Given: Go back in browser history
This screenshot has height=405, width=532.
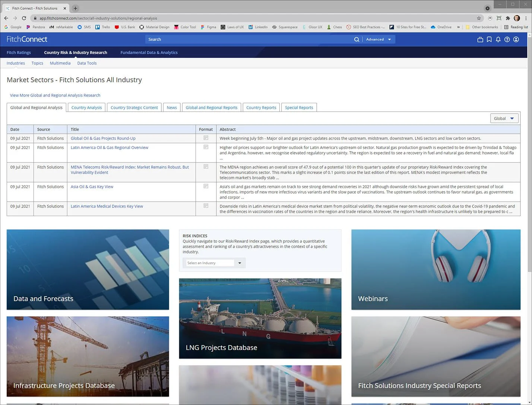Looking at the screenshot, I should [6, 18].
